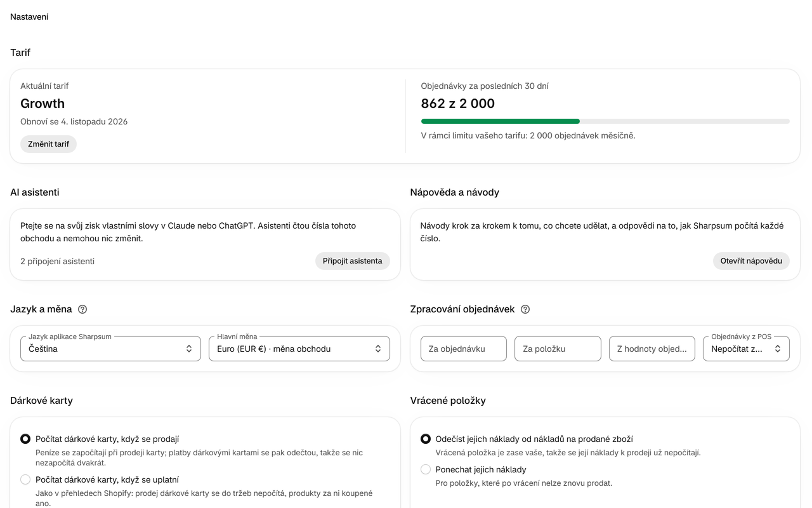
Task: Click the Nastavení page title
Action: click(x=29, y=17)
